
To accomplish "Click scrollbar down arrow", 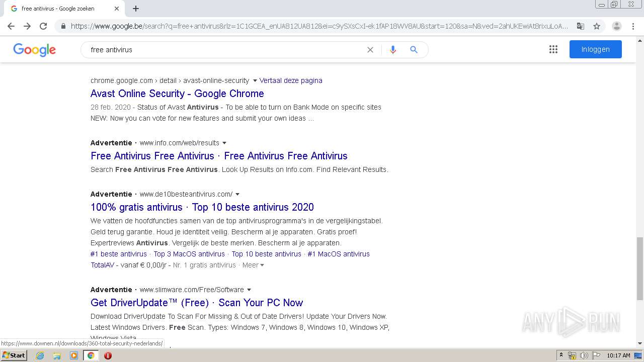I will point(639,344).
